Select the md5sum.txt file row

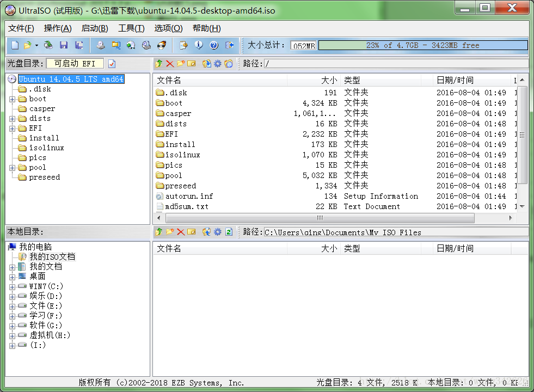pyautogui.click(x=336, y=207)
